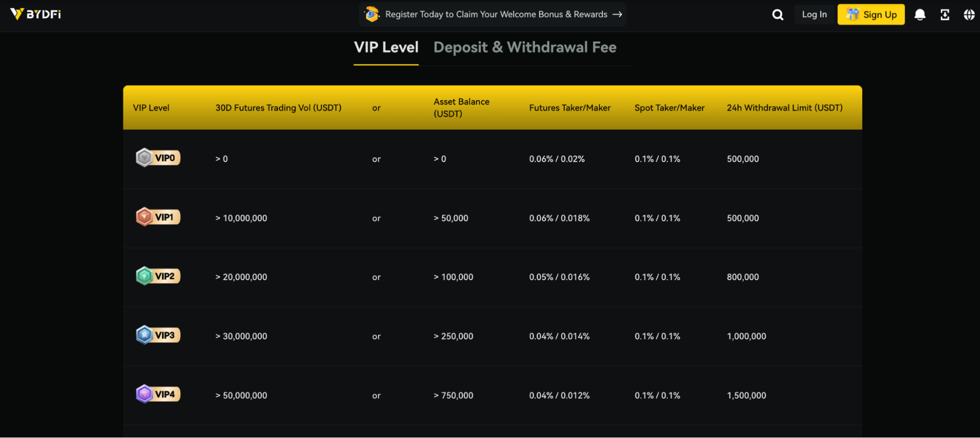Click the gift box banner icon

tap(372, 14)
